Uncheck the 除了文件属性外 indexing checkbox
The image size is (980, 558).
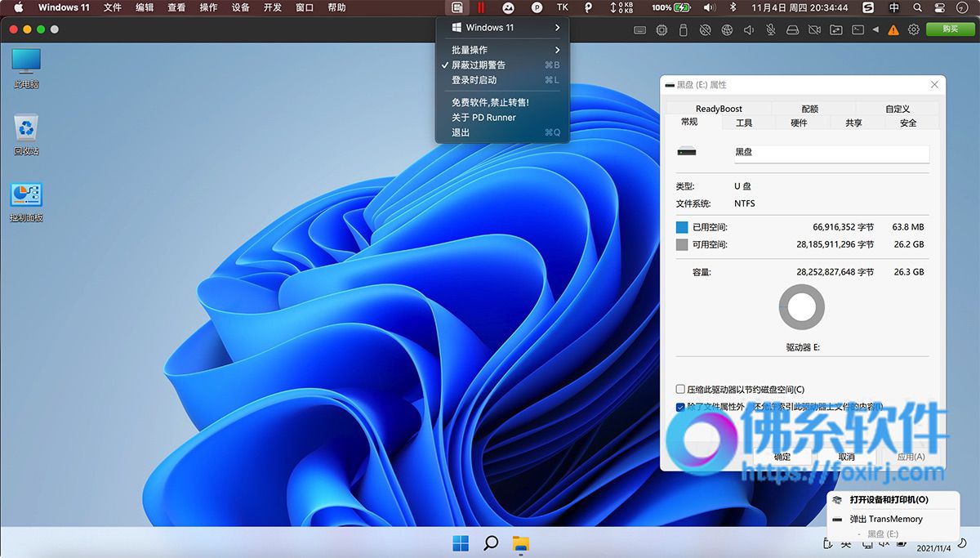(x=680, y=407)
